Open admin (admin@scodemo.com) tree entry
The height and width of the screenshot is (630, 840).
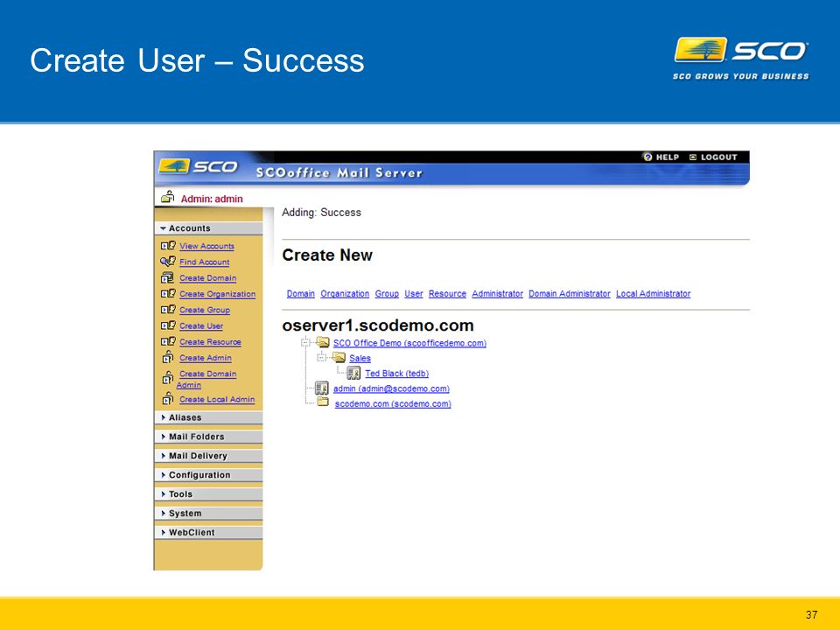392,388
